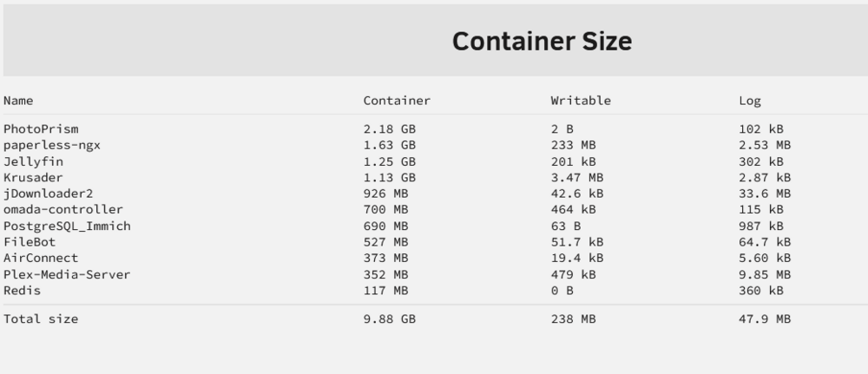Click the PostgreSQL_Immich container name
Viewport: 868px width, 374px height.
coord(67,226)
